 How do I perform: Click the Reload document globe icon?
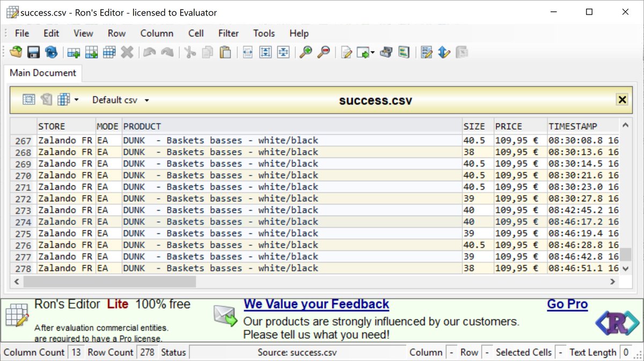(x=52, y=52)
